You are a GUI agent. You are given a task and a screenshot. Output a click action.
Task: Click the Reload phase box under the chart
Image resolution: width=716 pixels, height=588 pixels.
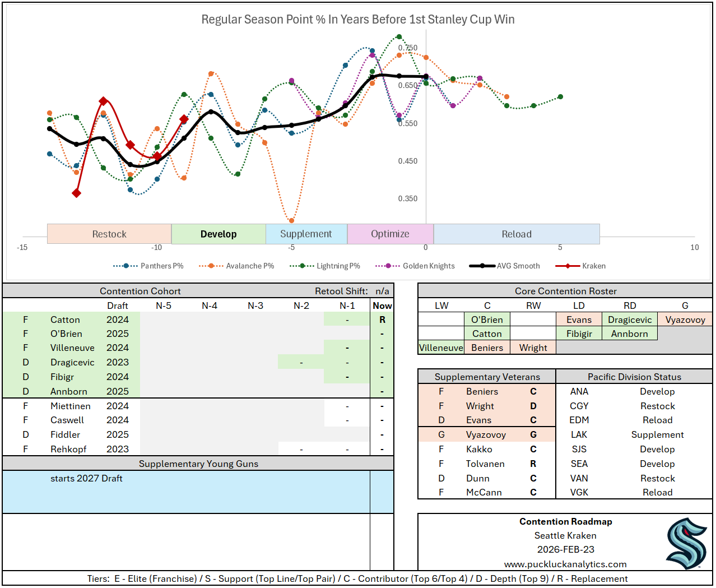tap(516, 234)
